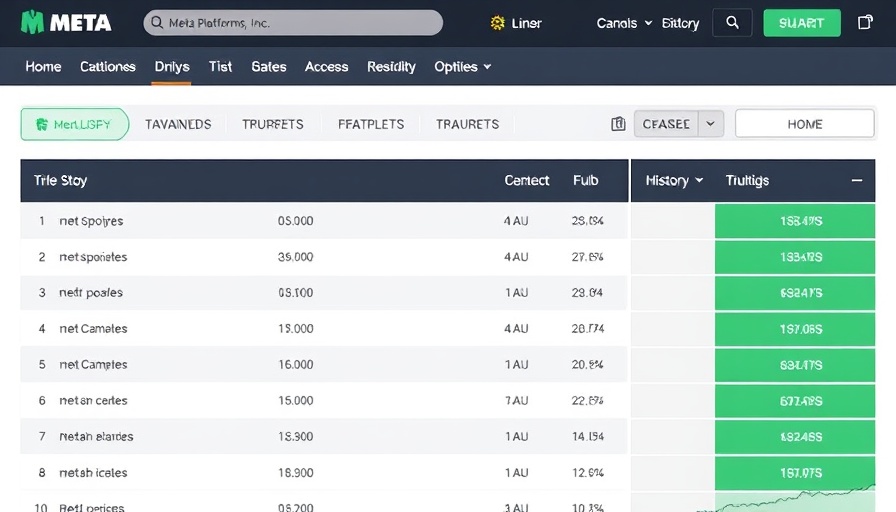The height and width of the screenshot is (512, 896).
Task: Open search using the top-right magnifier button
Action: [732, 23]
